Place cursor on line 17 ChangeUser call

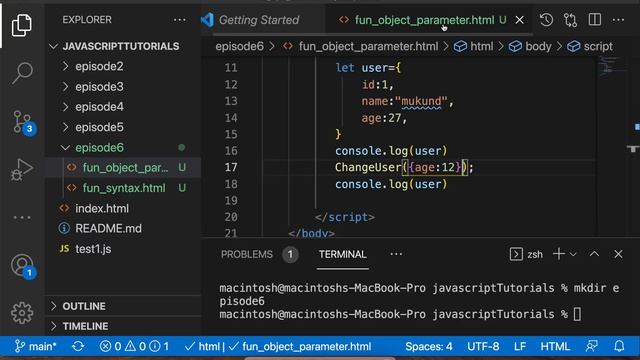pyautogui.click(x=404, y=167)
